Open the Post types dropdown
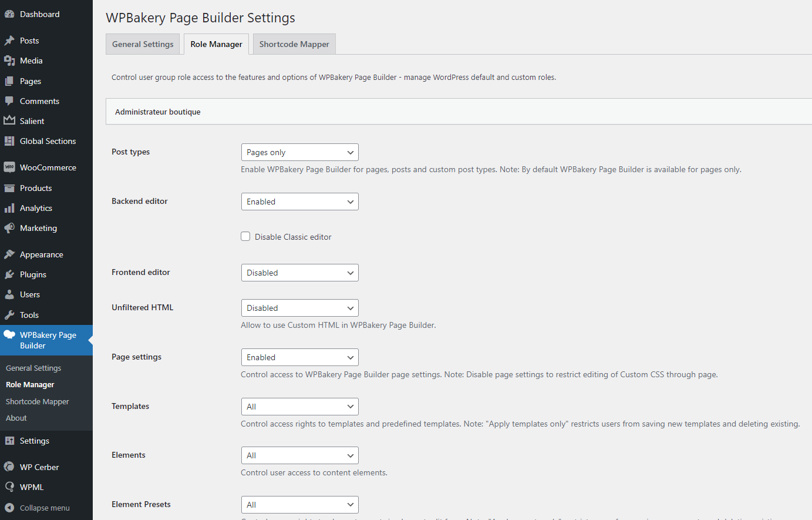 [299, 152]
